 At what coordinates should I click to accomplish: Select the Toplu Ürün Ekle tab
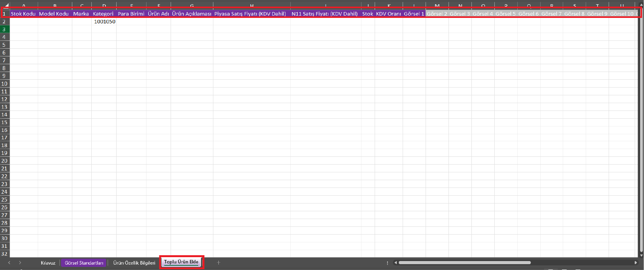181,262
